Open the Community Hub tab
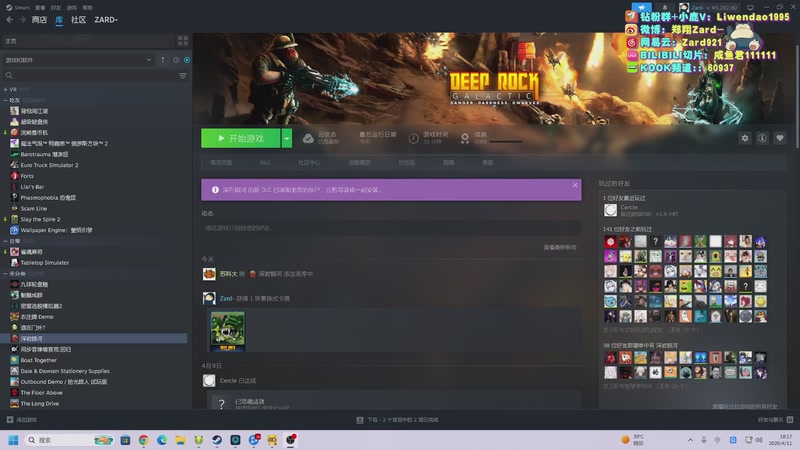800x450 pixels. 309,162
